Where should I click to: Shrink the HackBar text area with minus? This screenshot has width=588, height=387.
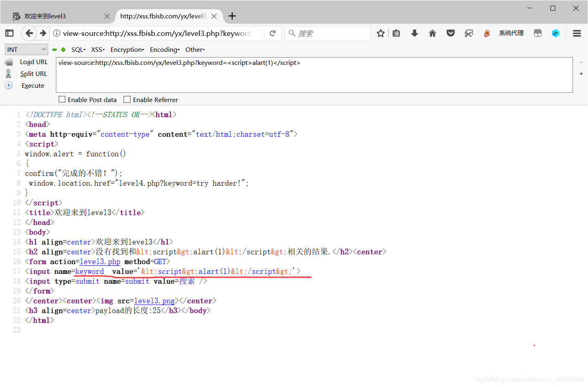581,62
